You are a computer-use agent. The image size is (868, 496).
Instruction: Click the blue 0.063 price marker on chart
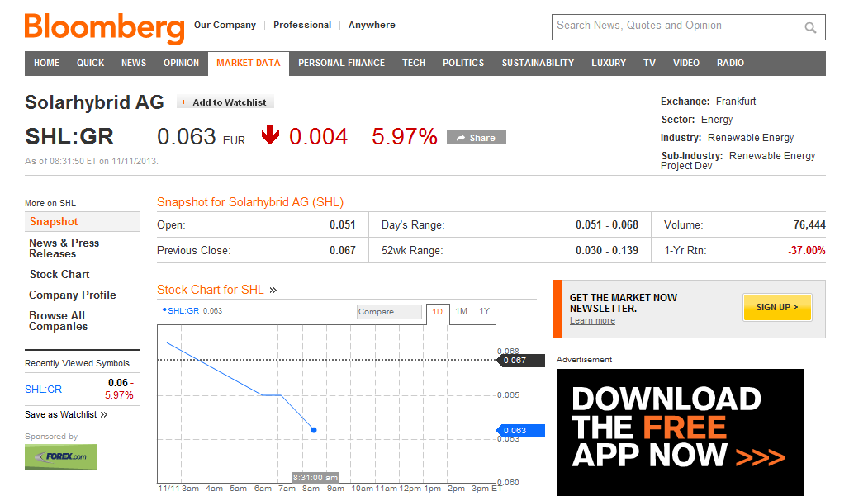(521, 430)
